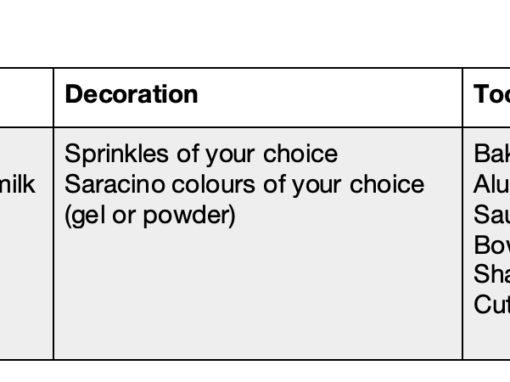Click the word powder
510x382 pixels.
pyautogui.click(x=189, y=215)
